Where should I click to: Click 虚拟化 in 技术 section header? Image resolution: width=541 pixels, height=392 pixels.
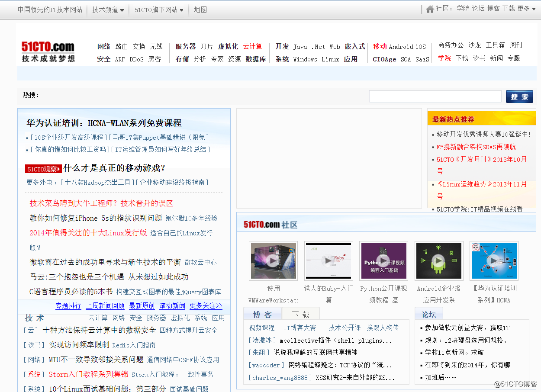pyautogui.click(x=180, y=318)
